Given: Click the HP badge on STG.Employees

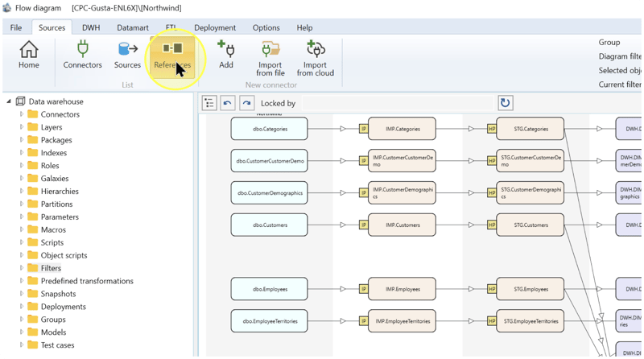Looking at the screenshot, I should point(492,289).
